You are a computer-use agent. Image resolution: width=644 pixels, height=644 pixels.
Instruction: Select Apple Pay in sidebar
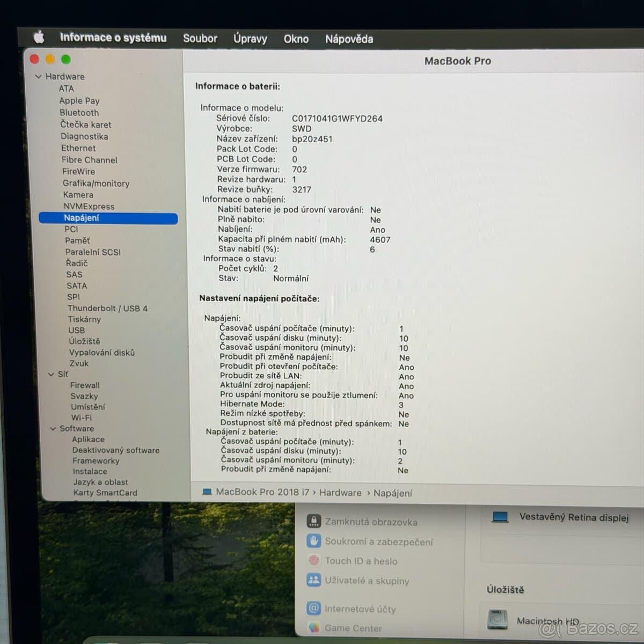tap(79, 101)
